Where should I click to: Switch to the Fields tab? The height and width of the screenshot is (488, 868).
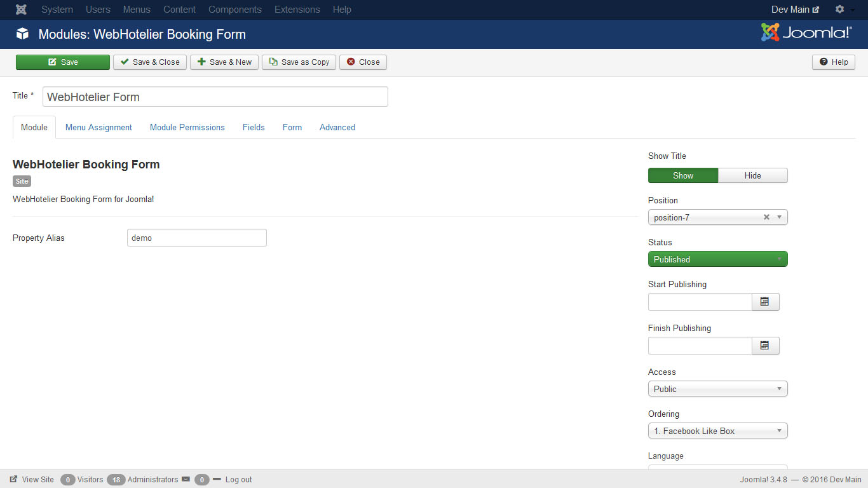tap(254, 127)
